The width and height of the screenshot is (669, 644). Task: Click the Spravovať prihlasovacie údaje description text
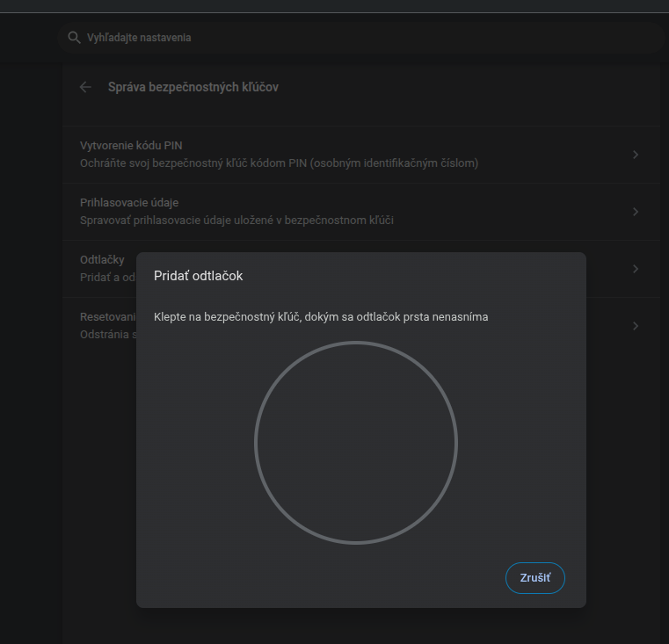(236, 221)
